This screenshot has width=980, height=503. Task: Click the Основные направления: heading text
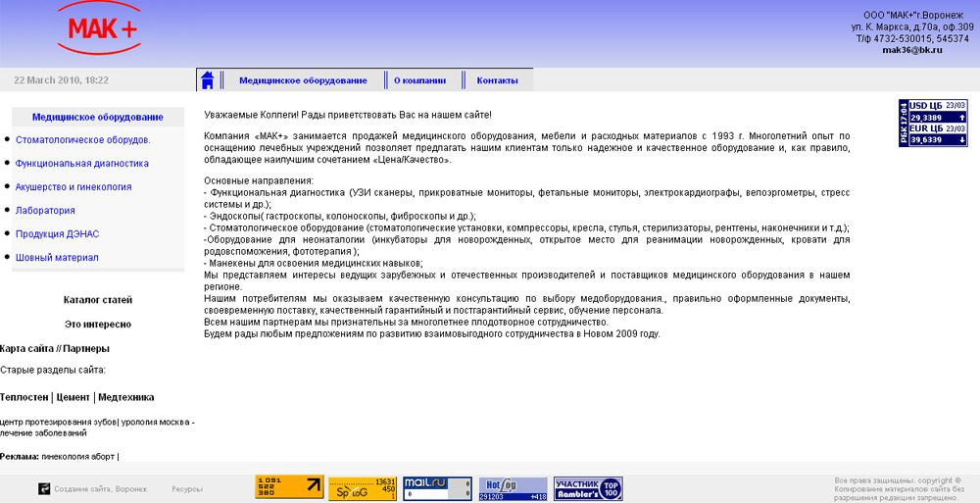[x=259, y=181]
